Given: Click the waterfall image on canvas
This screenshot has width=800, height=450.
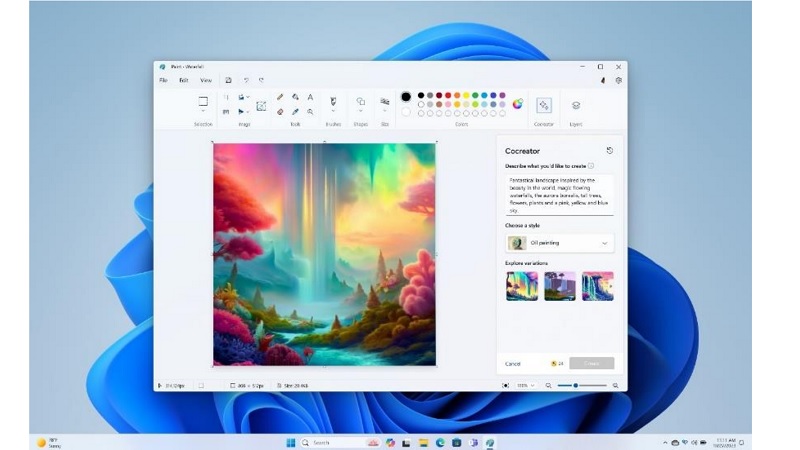Looking at the screenshot, I should [x=324, y=254].
